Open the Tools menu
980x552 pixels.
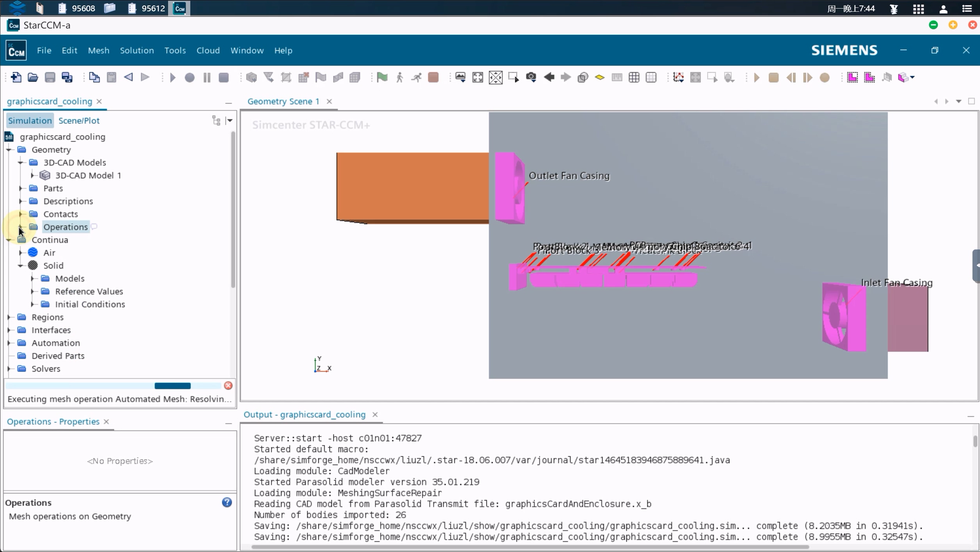click(x=175, y=50)
